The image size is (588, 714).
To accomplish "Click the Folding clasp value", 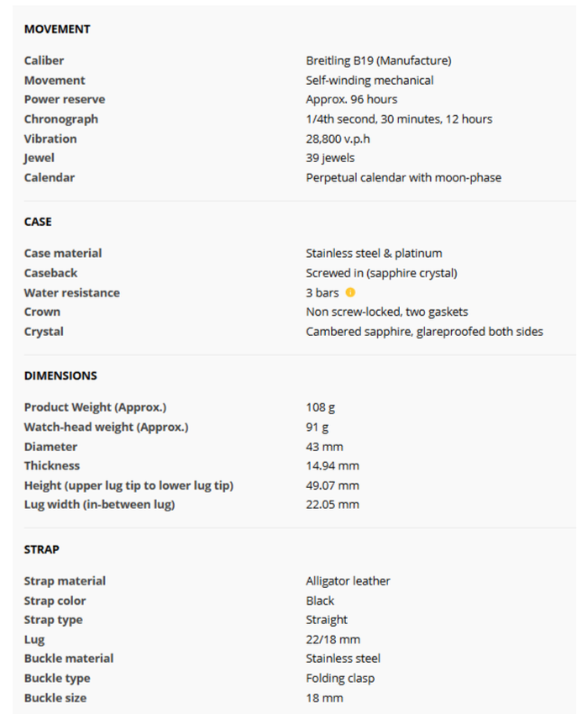I will pos(340,678).
